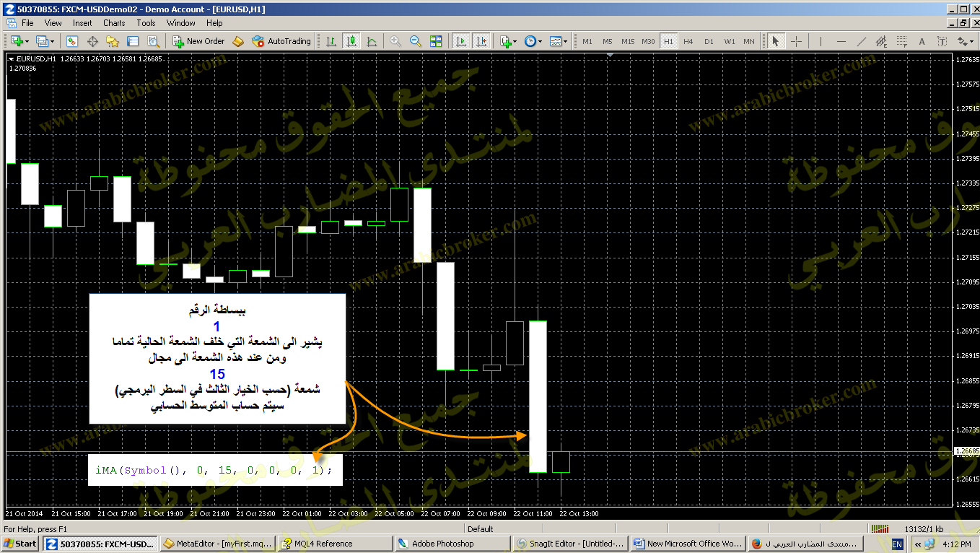The image size is (980, 553).
Task: Tile chart windows icon
Action: coord(436,41)
